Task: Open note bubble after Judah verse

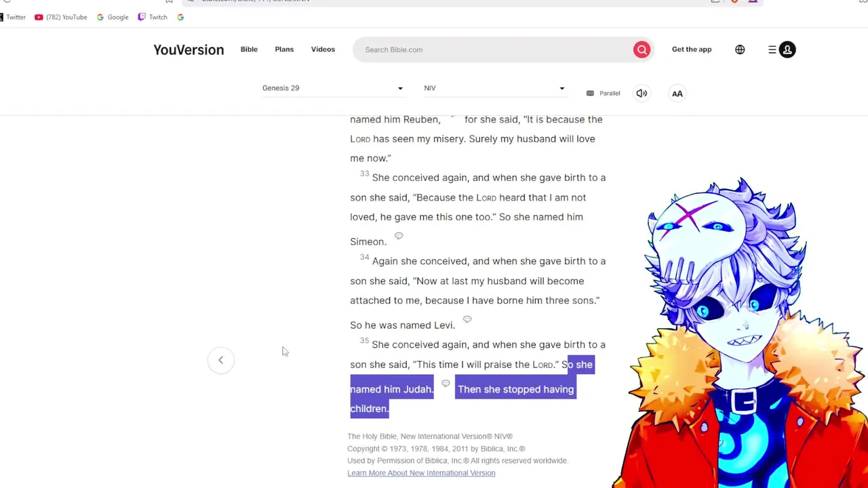Action: pos(446,384)
